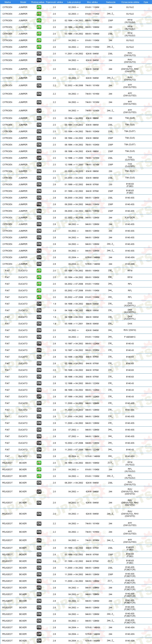Click diesel ON icon in Citroen 11.2001 row
The height and width of the screenshot is (644, 152).
(x=39, y=53)
